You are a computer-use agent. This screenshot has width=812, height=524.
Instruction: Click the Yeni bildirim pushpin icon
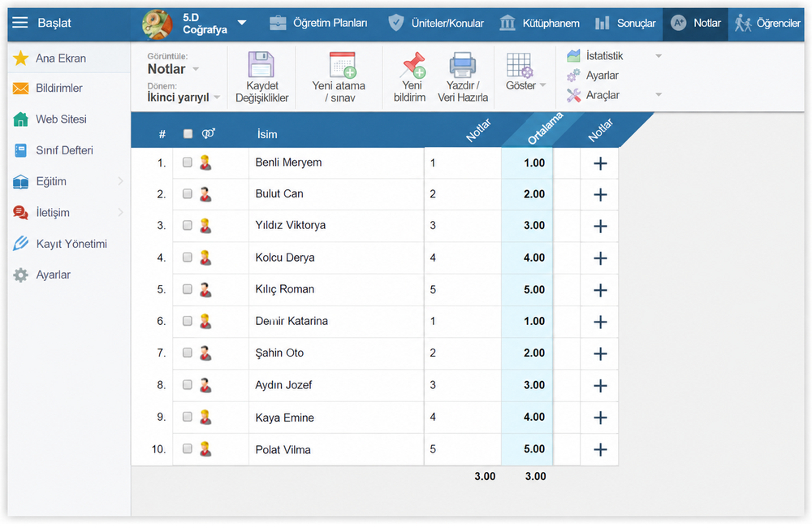coord(413,65)
